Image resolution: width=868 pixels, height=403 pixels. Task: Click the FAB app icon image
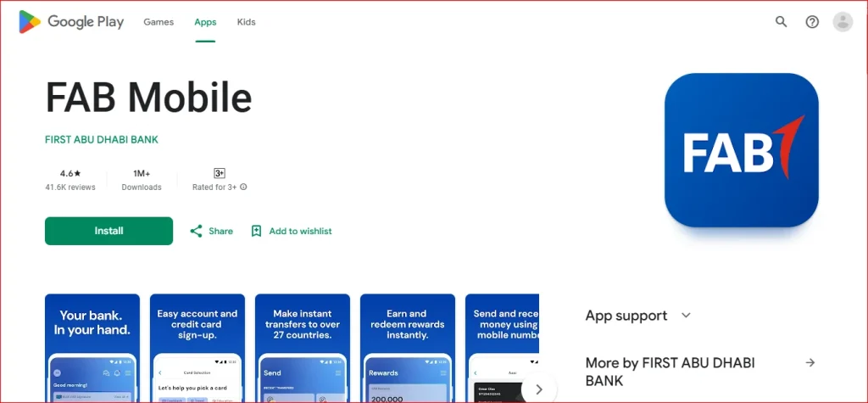(x=741, y=150)
